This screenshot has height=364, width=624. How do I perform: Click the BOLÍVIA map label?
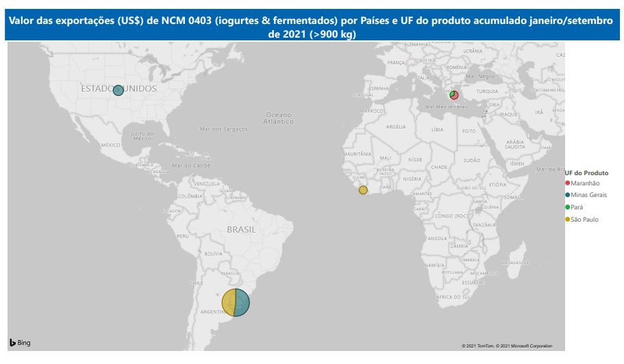pos(213,254)
